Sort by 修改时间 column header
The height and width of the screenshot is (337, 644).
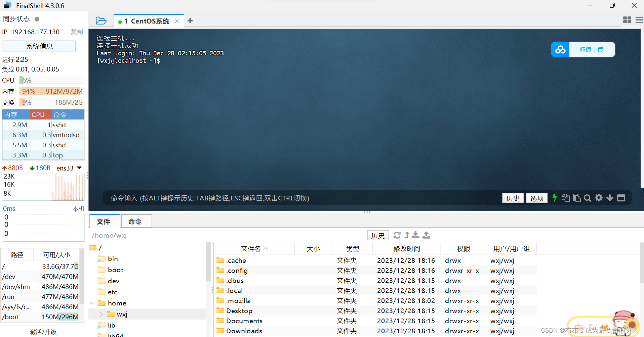407,249
